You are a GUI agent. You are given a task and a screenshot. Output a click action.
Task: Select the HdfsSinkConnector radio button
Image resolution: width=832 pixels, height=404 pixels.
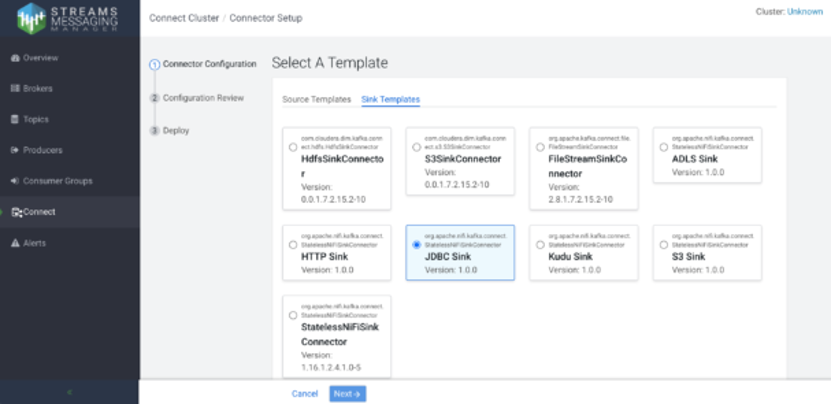(x=293, y=147)
